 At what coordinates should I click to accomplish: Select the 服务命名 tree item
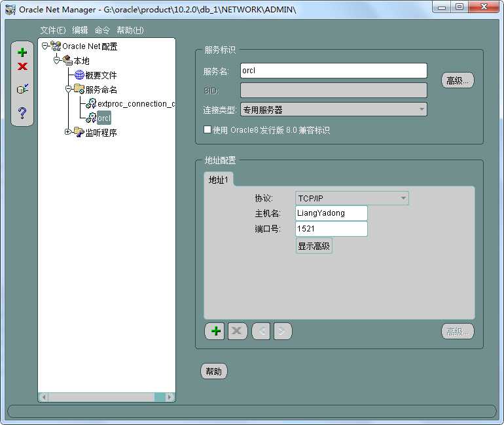[101, 89]
